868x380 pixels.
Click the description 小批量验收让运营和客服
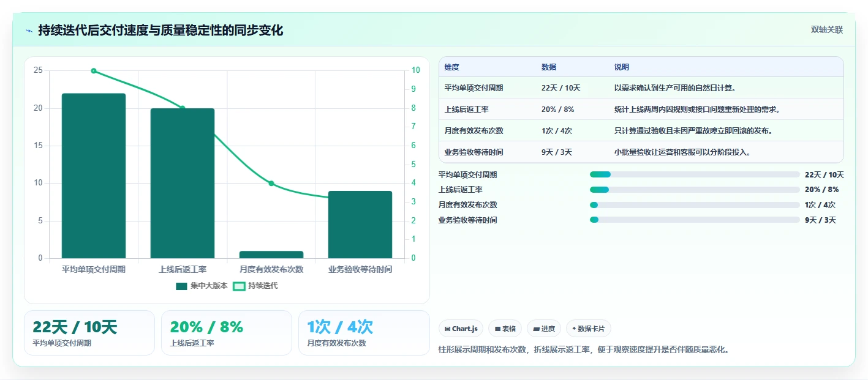682,152
